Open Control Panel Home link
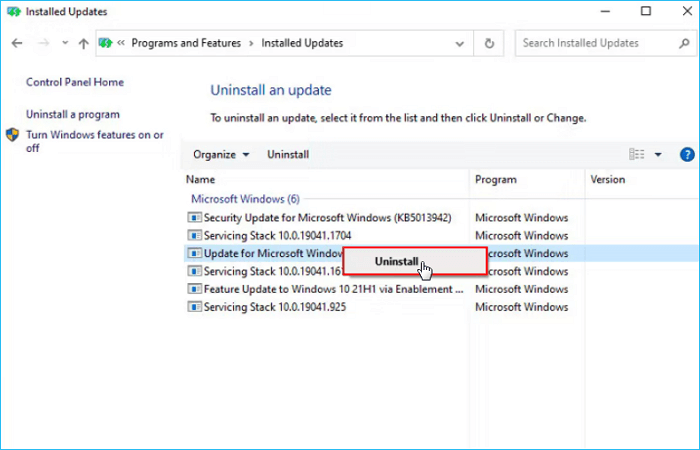The height and width of the screenshot is (450, 700). click(75, 82)
